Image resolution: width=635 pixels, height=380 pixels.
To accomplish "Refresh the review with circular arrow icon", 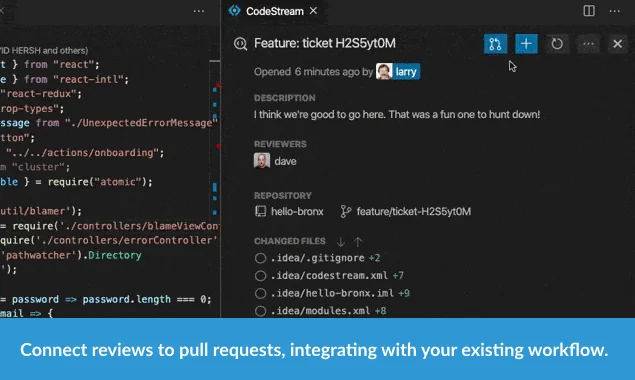I will (x=557, y=44).
